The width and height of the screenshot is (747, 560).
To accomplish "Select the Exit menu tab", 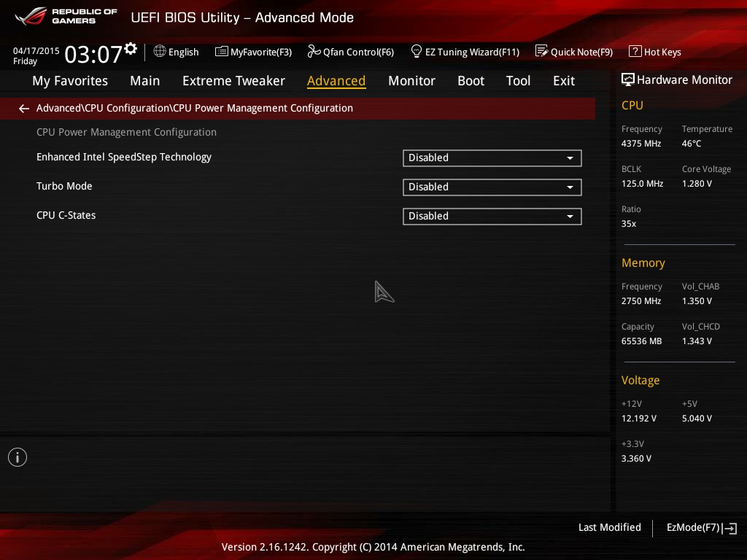I will point(564,81).
